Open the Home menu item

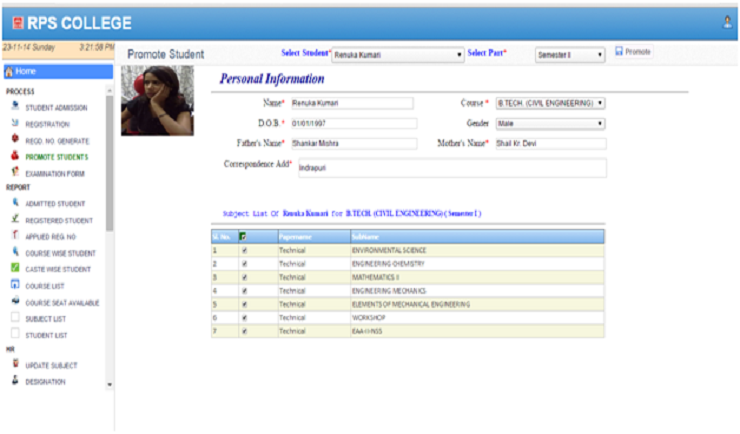point(56,72)
